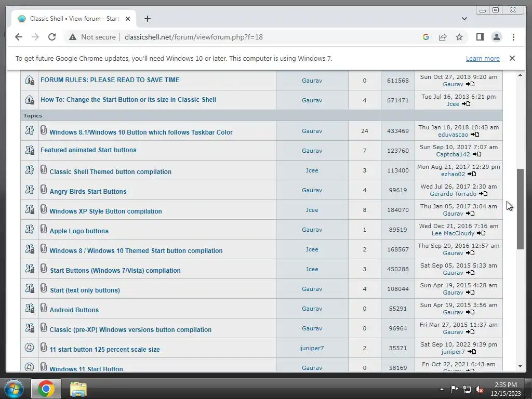
Task: Select the Classic Shell View forum tab
Action: [74, 19]
